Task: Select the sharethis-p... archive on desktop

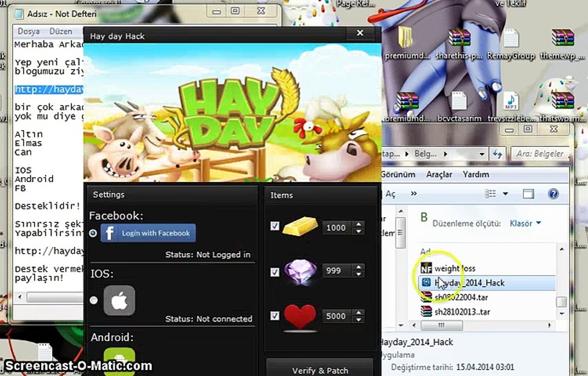Action: (x=459, y=43)
